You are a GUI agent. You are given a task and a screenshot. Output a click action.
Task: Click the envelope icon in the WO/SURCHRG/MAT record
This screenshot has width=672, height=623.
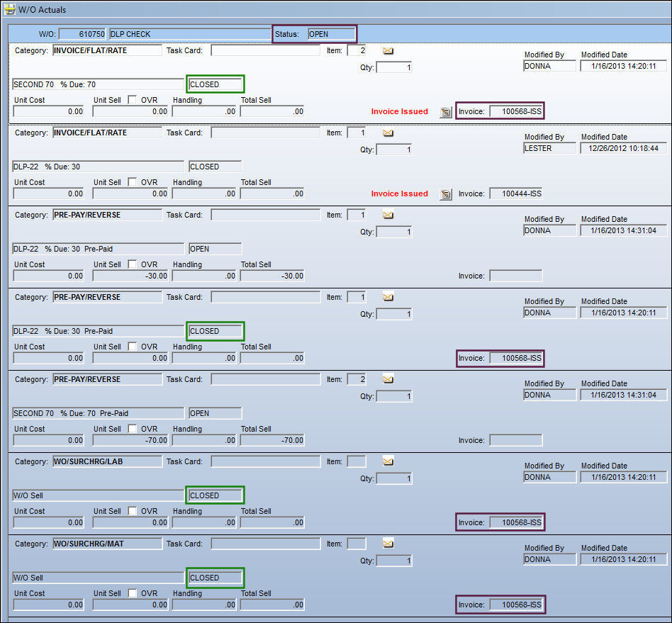(388, 544)
